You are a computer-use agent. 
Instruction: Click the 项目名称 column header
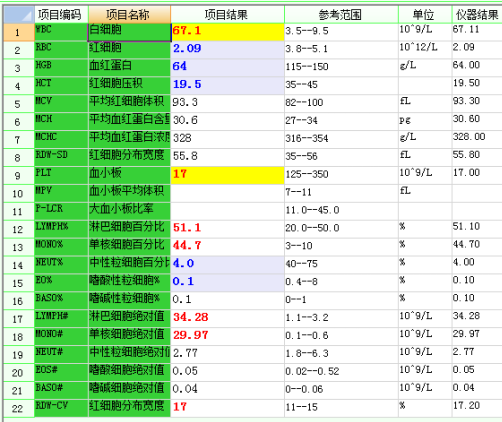click(129, 15)
